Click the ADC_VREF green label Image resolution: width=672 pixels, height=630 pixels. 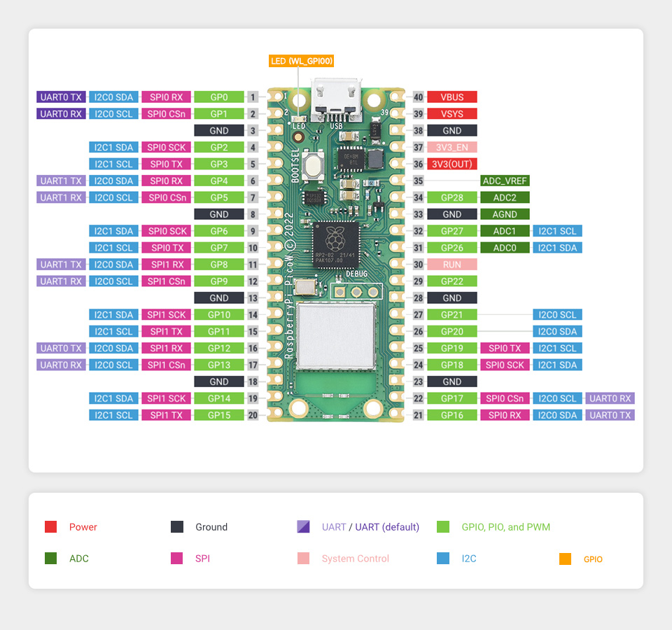(x=505, y=181)
